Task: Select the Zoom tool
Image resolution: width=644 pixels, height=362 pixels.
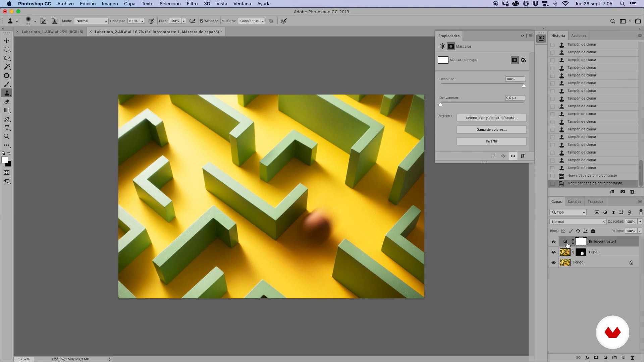Action: 7,137
